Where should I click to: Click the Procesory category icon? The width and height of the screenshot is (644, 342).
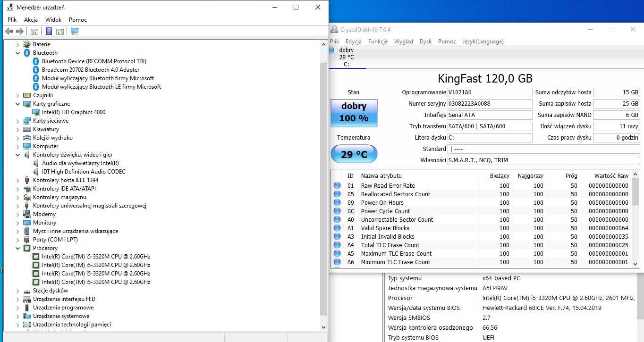pos(27,248)
